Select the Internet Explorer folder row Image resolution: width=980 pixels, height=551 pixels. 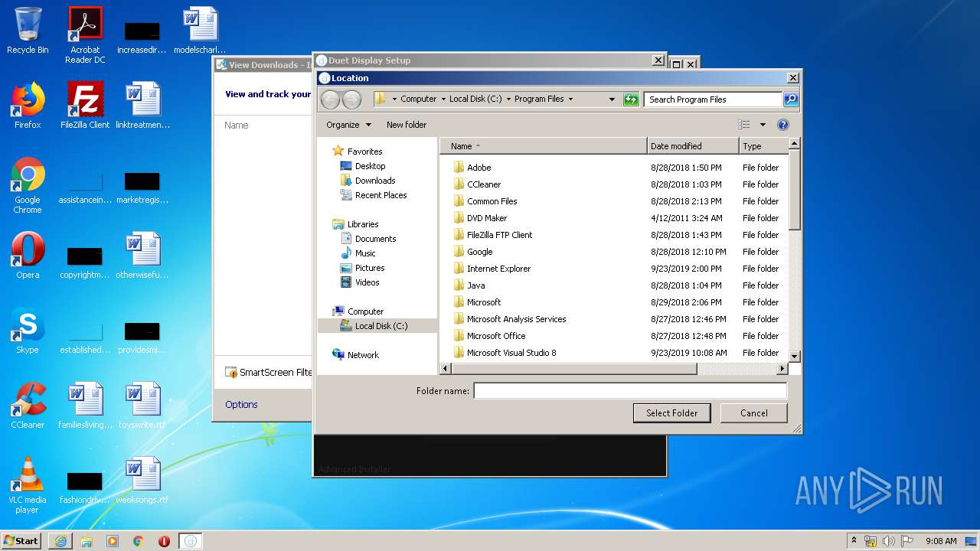tap(615, 269)
